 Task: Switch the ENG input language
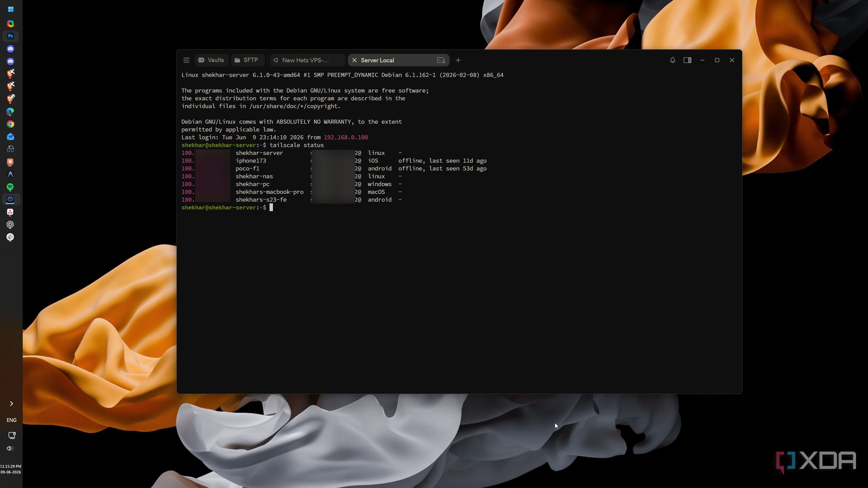[11, 420]
